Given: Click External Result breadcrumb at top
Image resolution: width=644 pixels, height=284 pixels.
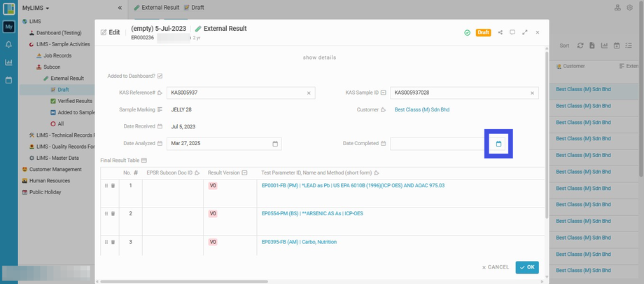Looking at the screenshot, I should (157, 8).
